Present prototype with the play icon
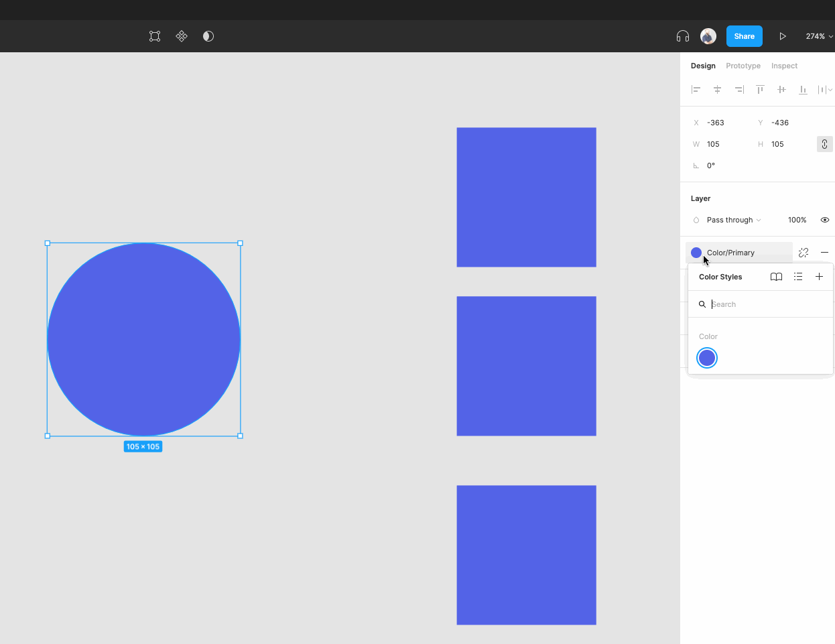 (x=782, y=36)
